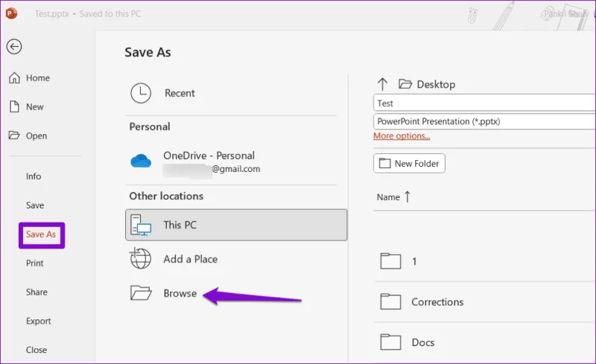Click the folder icon beside Corrections
The height and width of the screenshot is (364, 596).
click(x=390, y=301)
